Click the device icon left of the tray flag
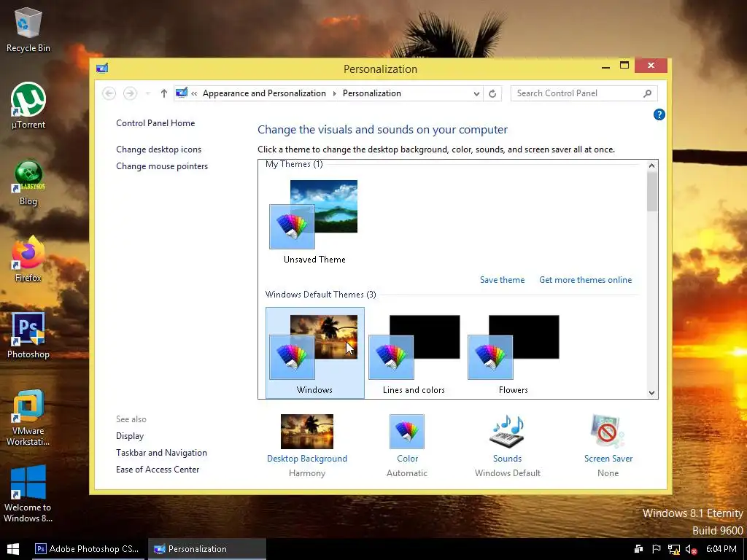 639,549
